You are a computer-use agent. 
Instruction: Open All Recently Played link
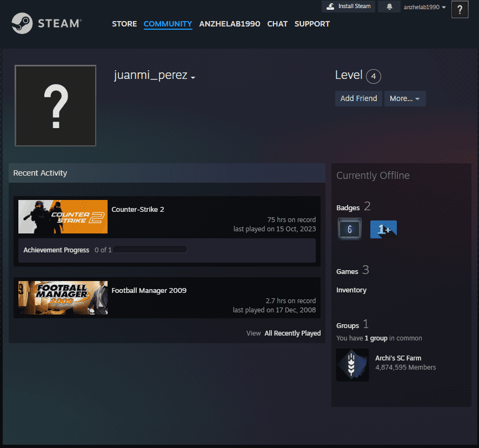292,333
